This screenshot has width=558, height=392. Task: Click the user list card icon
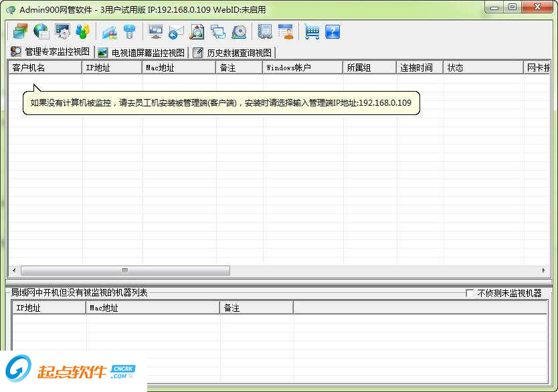286,31
